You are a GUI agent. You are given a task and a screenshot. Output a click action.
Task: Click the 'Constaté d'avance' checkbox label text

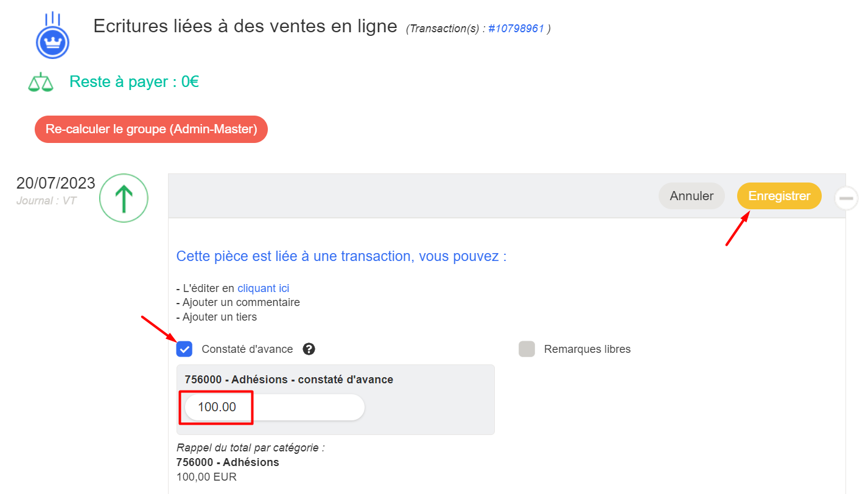(x=247, y=349)
